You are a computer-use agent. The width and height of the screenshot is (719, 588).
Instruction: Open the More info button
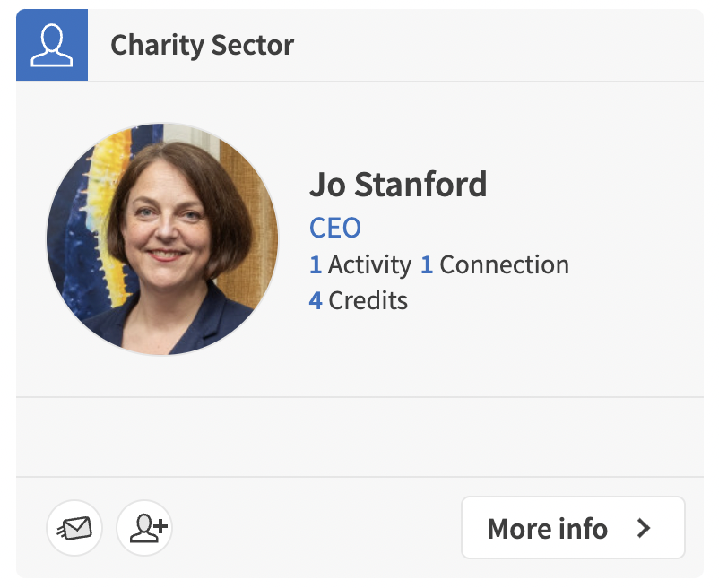(x=573, y=528)
